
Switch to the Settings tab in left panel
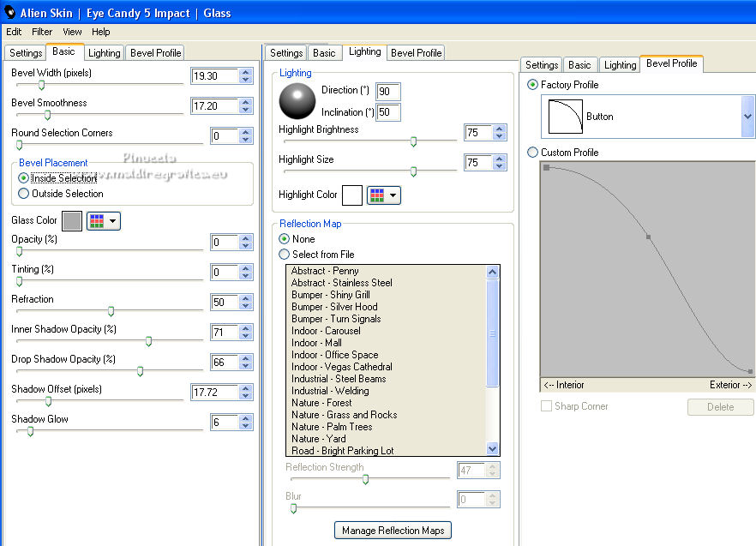pos(26,53)
